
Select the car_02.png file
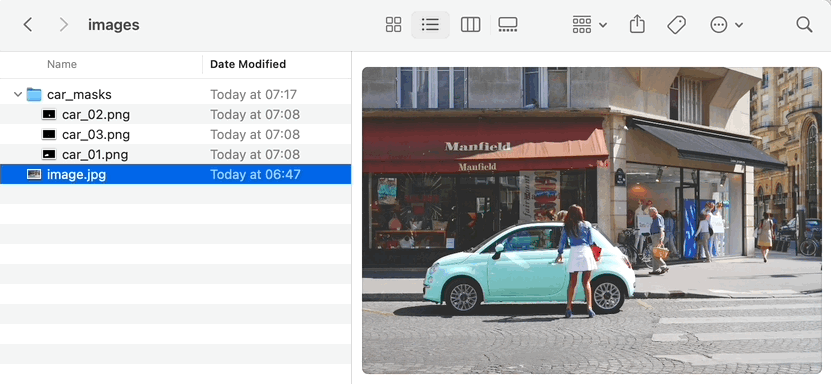[x=175, y=114]
